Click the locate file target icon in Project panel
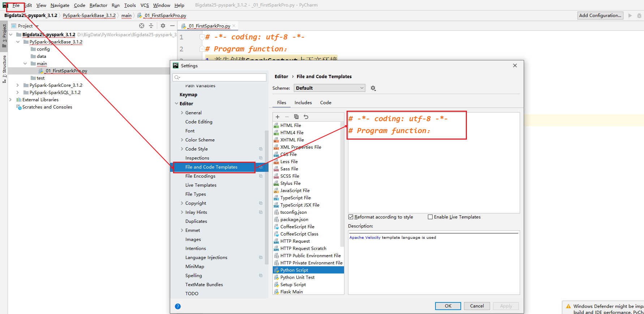The height and width of the screenshot is (314, 644). point(142,26)
